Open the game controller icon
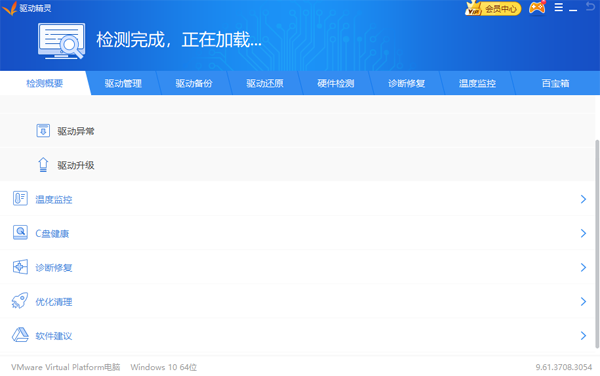Image resolution: width=600 pixels, height=376 pixels. 537,8
